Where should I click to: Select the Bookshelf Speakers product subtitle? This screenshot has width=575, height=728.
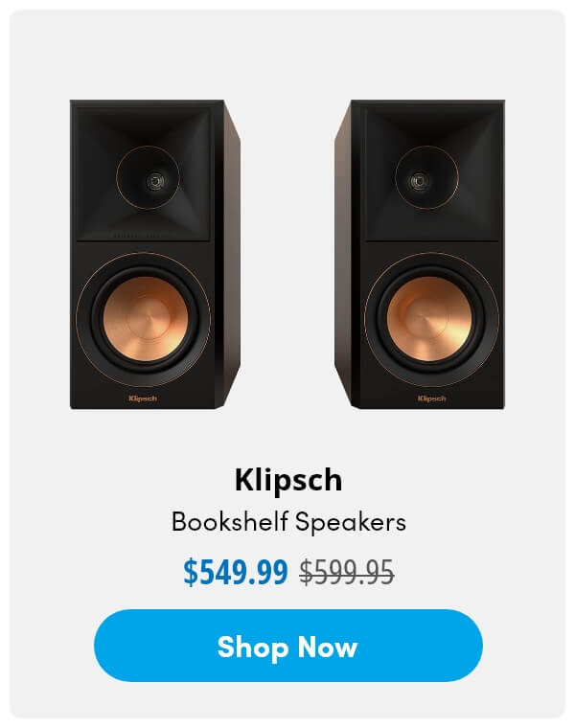(x=288, y=522)
